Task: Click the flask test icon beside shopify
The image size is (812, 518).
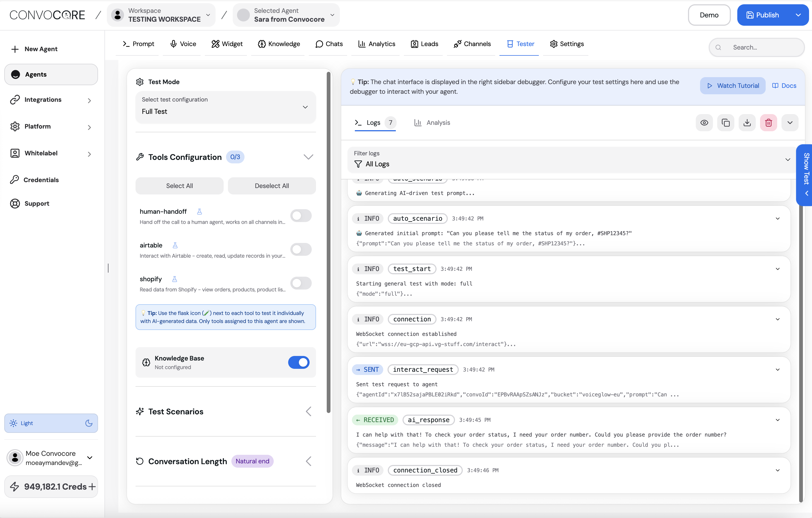Action: pos(174,279)
